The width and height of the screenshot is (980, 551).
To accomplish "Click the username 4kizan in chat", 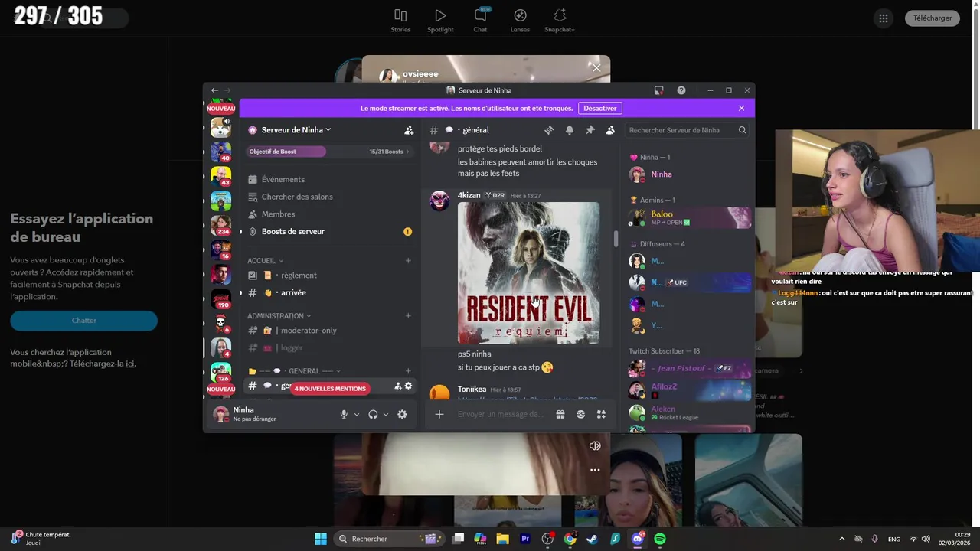I will pyautogui.click(x=469, y=195).
